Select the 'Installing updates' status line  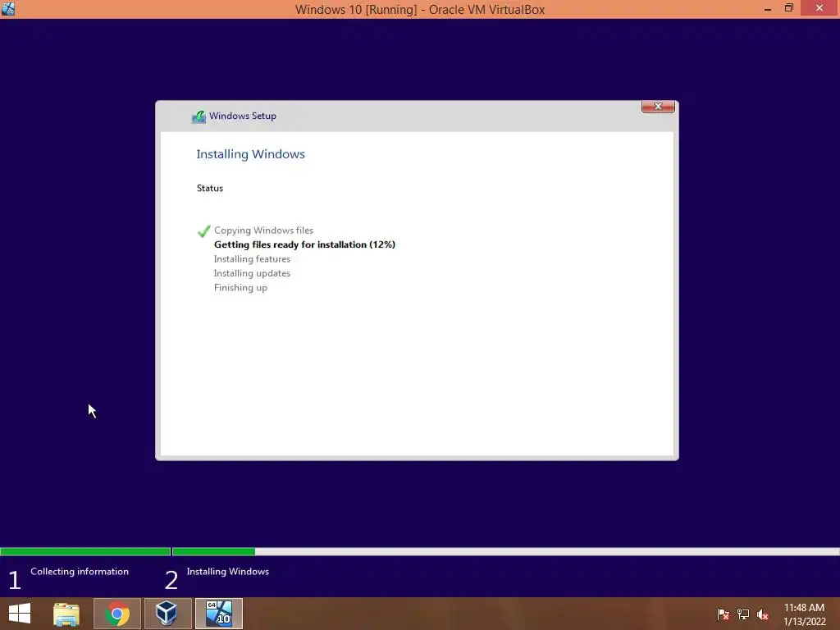click(x=252, y=273)
